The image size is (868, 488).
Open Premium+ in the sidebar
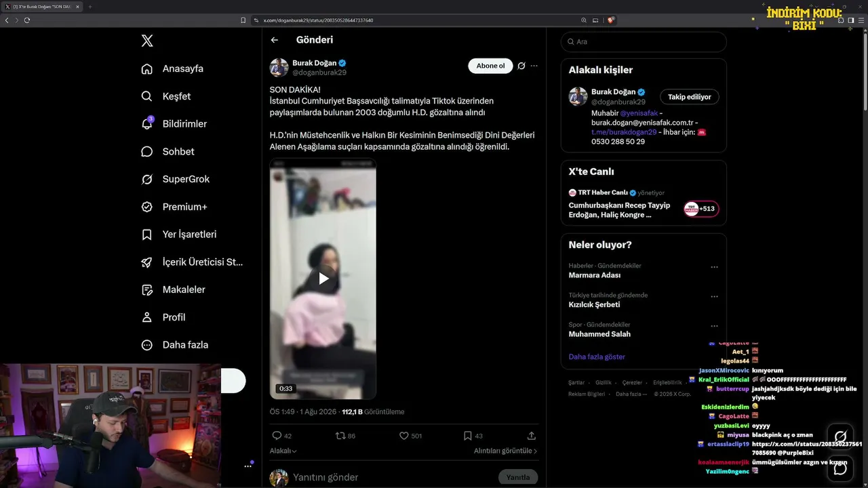click(x=174, y=207)
